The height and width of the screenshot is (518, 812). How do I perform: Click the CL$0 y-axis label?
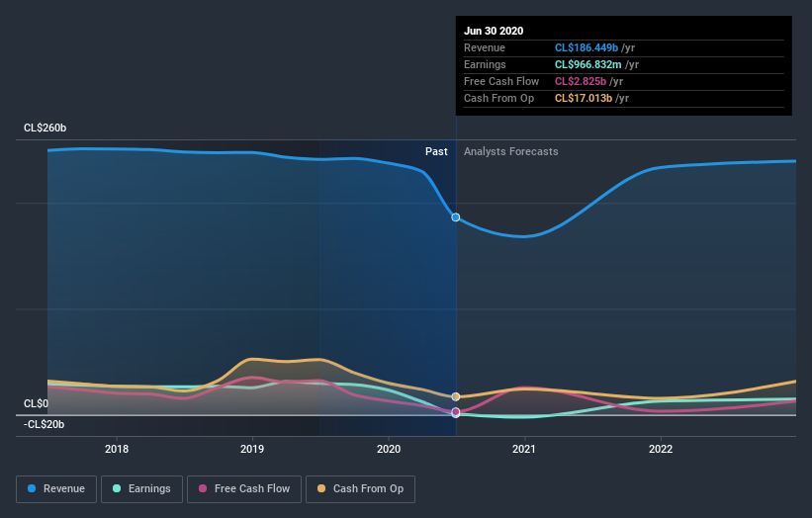click(x=36, y=403)
